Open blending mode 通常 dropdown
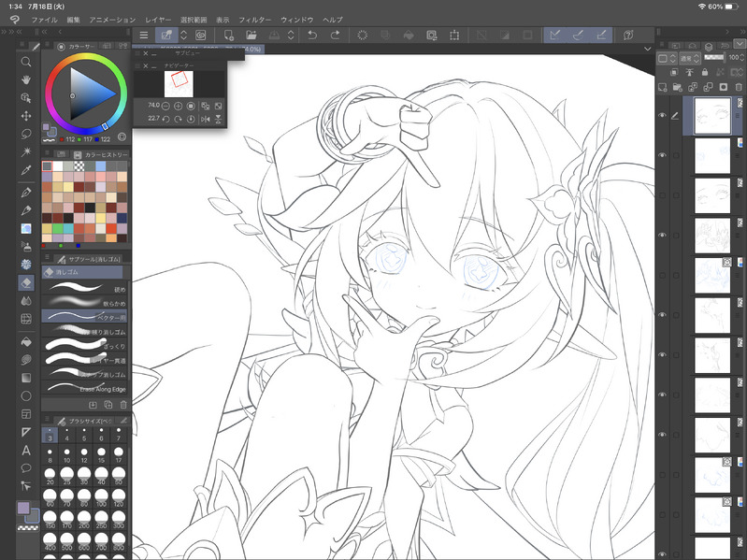Image resolution: width=747 pixels, height=560 pixels. coord(689,58)
